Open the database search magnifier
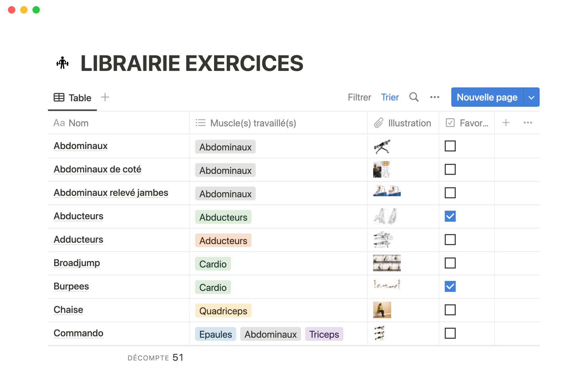588x368 pixels. (x=414, y=97)
